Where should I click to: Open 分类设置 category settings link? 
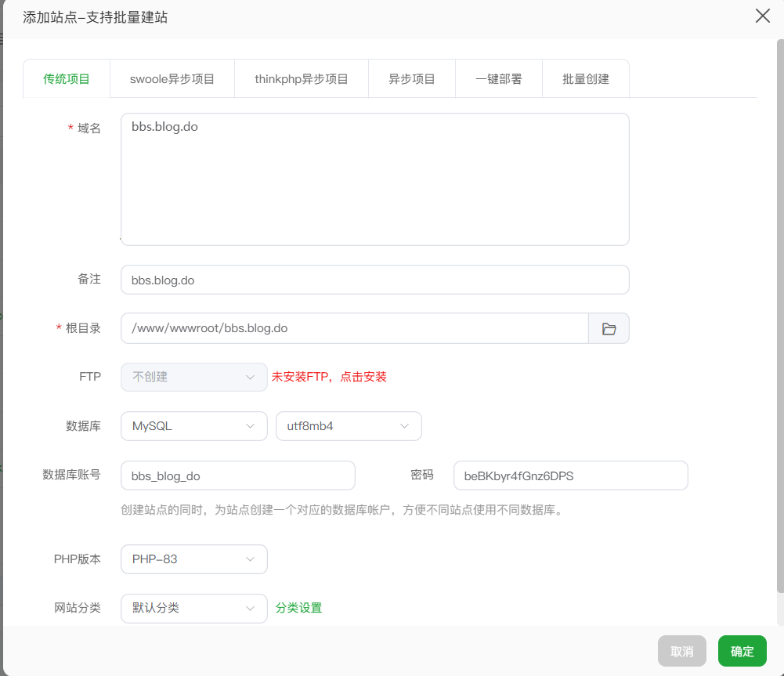click(298, 608)
